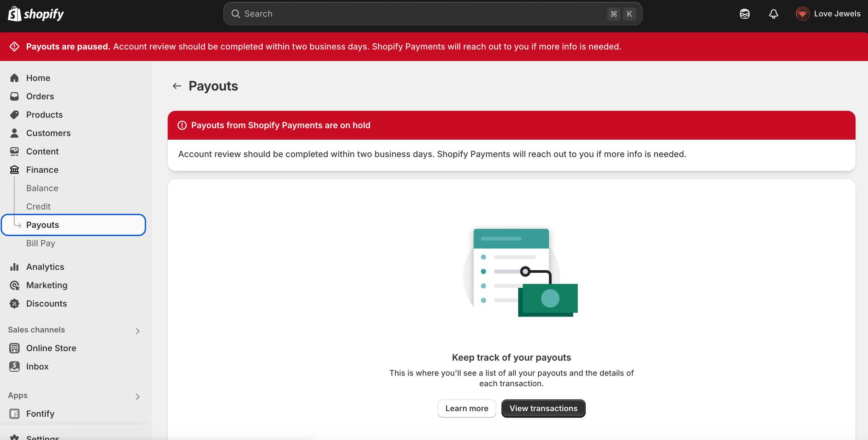Click the Learn more button

(x=467, y=408)
